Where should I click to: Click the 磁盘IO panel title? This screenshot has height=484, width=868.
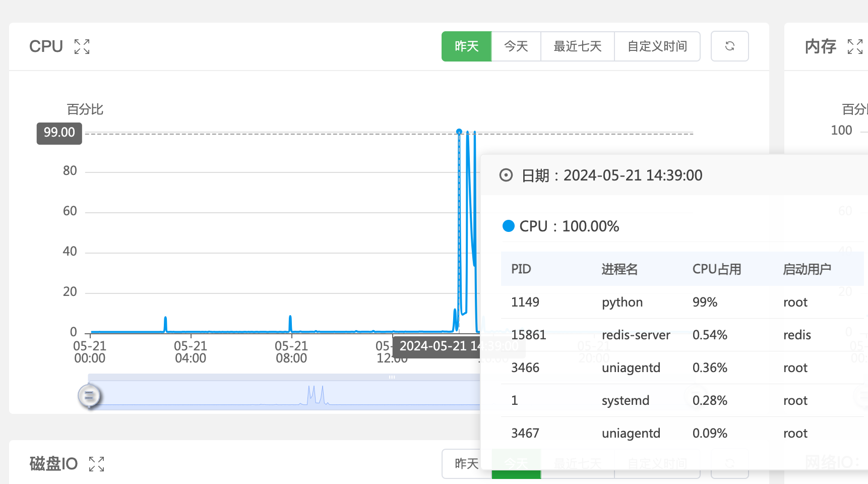pos(53,463)
